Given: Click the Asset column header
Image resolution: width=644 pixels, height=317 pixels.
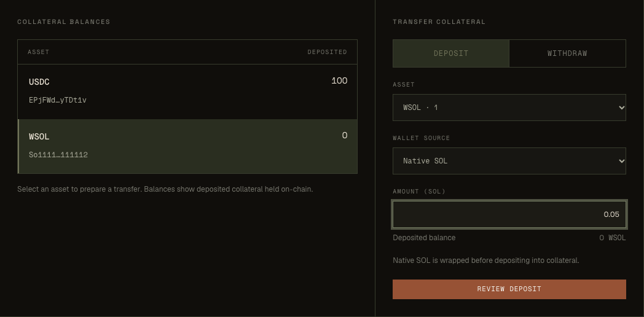Looking at the screenshot, I should [x=38, y=52].
